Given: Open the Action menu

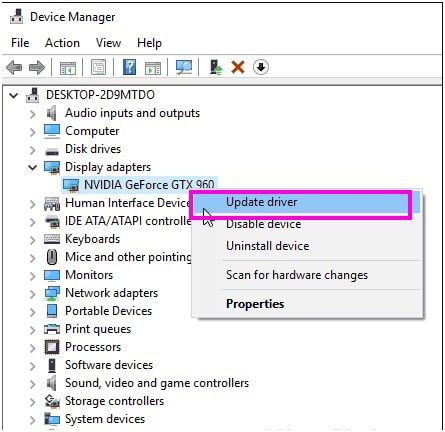Looking at the screenshot, I should 62,43.
